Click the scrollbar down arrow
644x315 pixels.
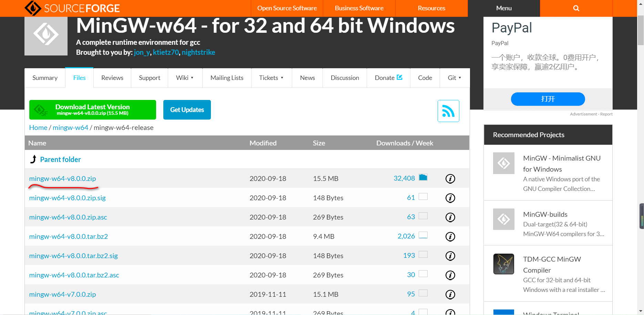click(641, 312)
